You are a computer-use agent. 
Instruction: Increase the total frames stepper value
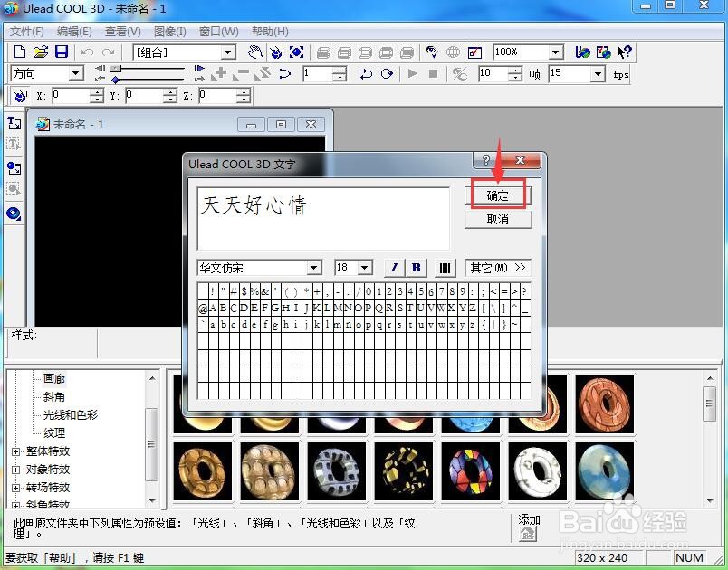[x=515, y=70]
